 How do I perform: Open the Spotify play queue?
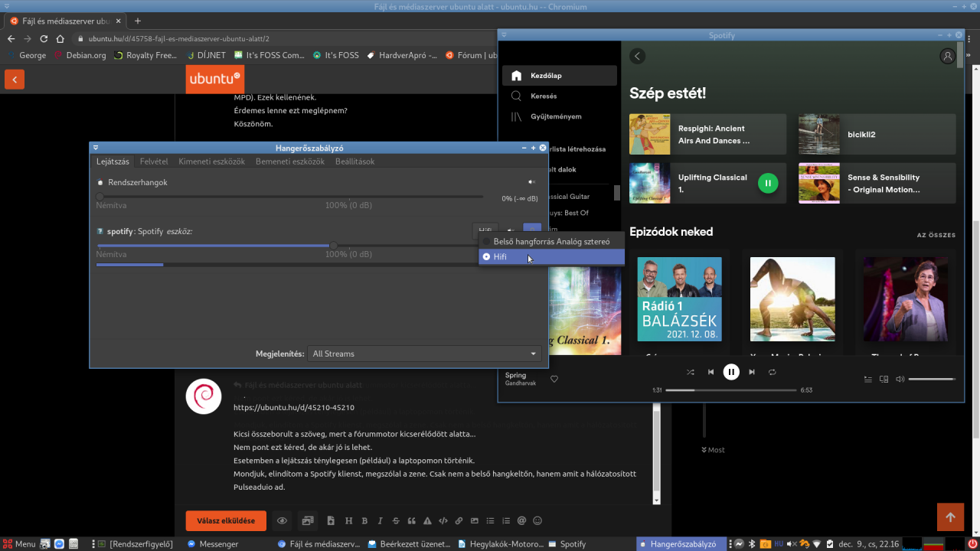(867, 379)
